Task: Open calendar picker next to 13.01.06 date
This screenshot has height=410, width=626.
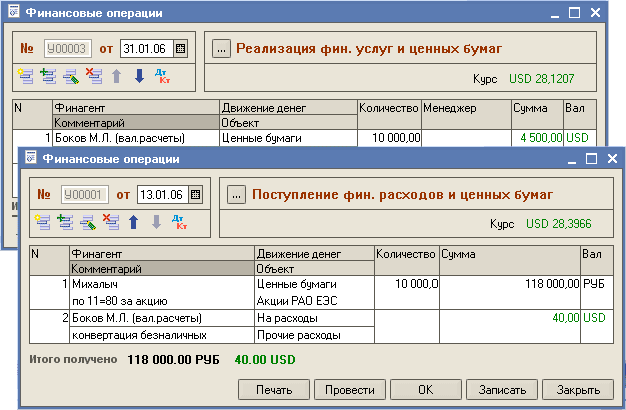Action: (195, 194)
